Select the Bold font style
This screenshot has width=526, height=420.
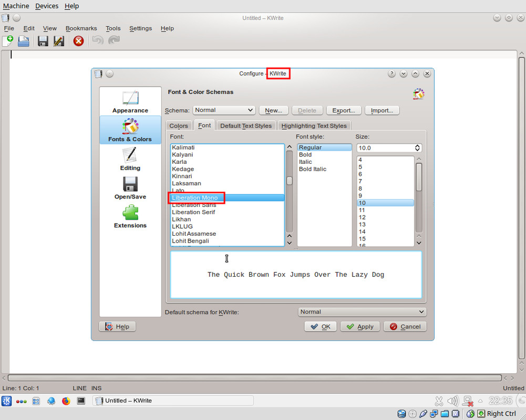tap(324, 154)
